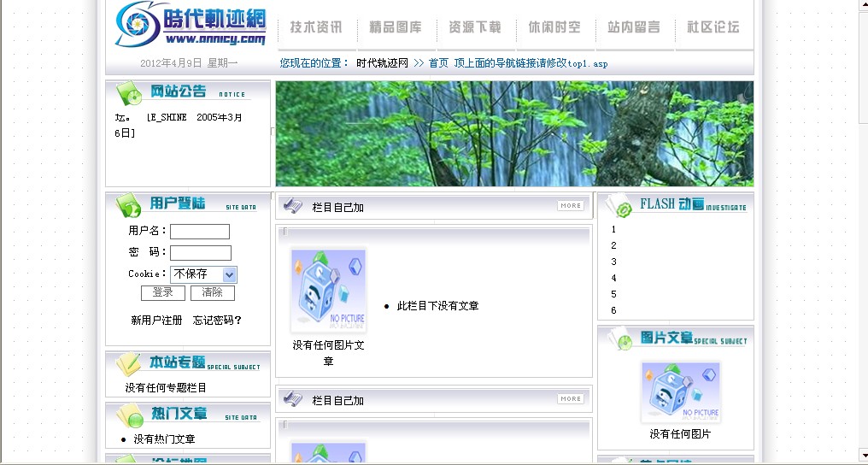868x465 pixels.
Task: Click the 清除 button
Action: [213, 293]
